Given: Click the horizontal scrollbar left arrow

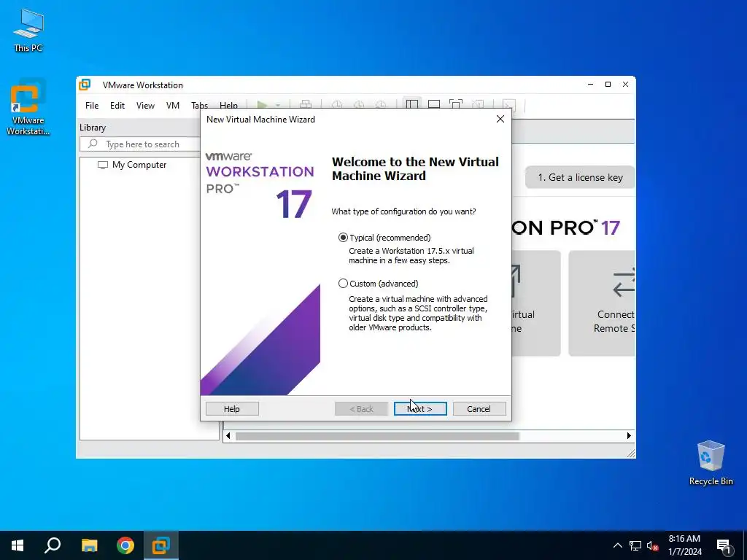Looking at the screenshot, I should coord(228,436).
